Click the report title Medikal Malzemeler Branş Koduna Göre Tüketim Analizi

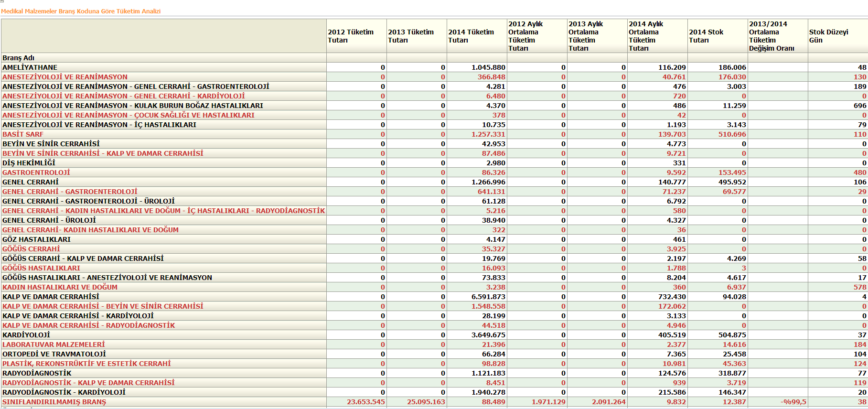[81, 11]
